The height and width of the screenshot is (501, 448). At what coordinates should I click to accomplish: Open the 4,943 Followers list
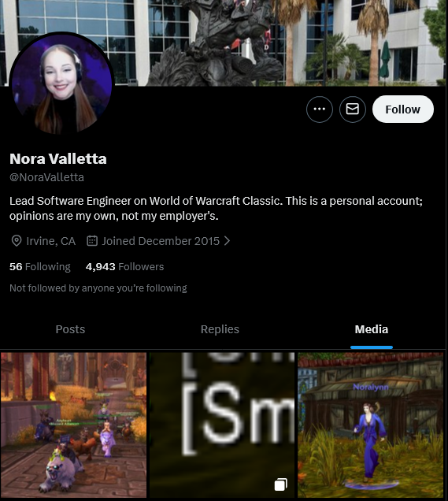(125, 266)
